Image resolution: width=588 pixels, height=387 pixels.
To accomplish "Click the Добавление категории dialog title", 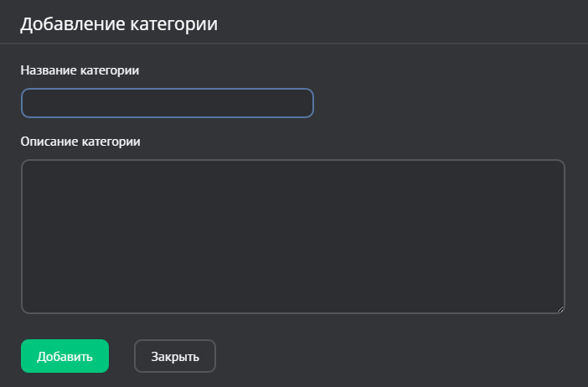I will tap(119, 23).
